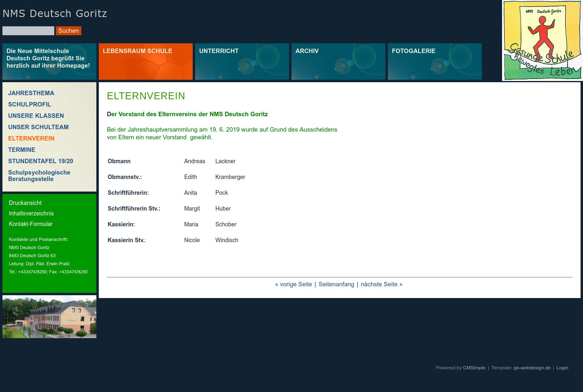Click the search input field

pos(28,31)
